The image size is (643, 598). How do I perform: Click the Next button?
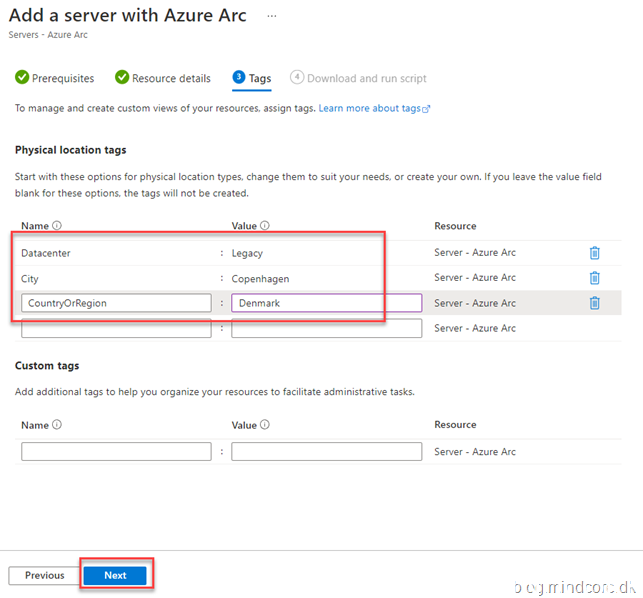point(115,575)
